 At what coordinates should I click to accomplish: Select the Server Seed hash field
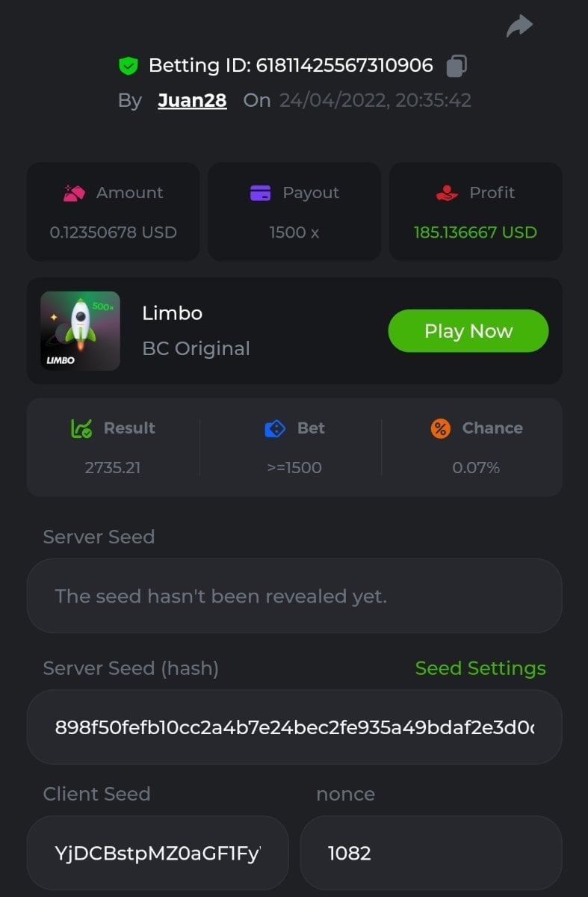click(294, 727)
